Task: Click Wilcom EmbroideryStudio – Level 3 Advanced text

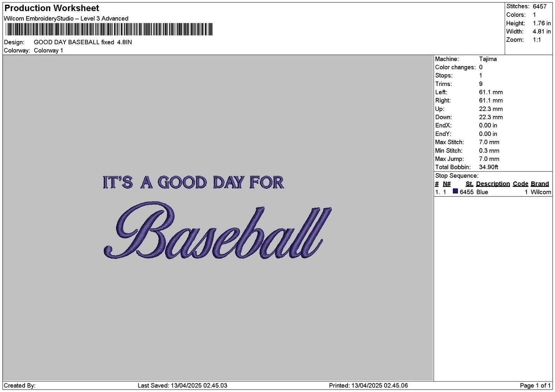Action: [x=66, y=18]
